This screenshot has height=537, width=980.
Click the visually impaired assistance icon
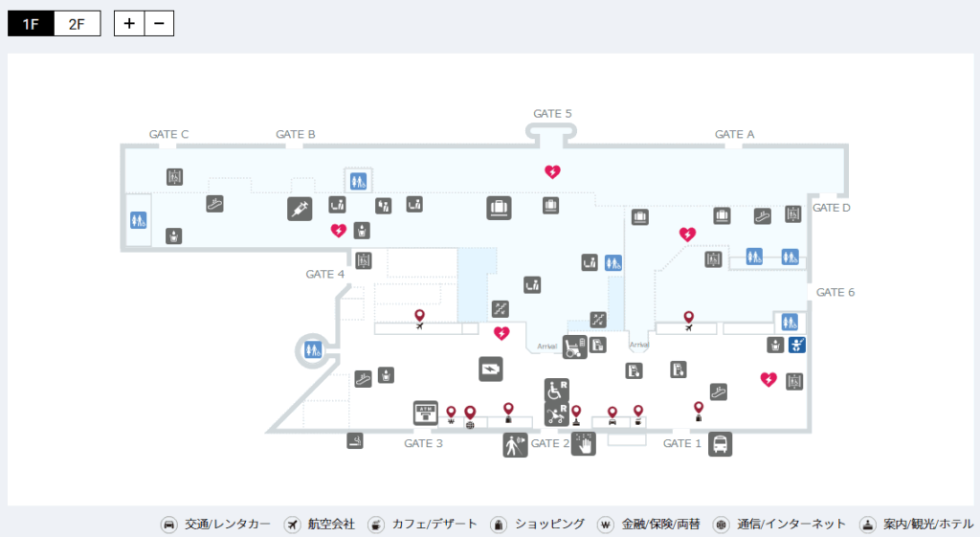pos(515,445)
